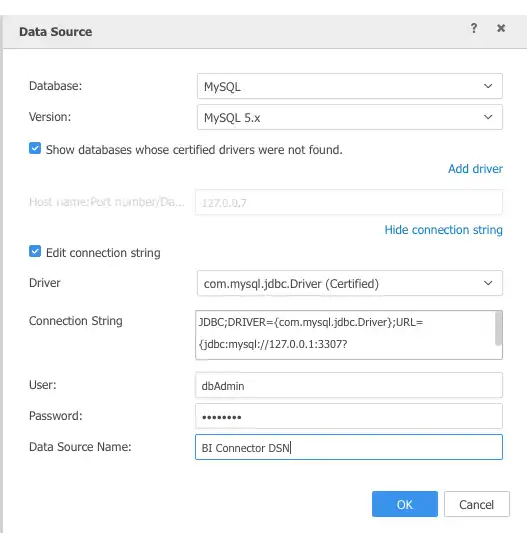
Task: Click the Connection String scrollbar
Action: [x=499, y=329]
